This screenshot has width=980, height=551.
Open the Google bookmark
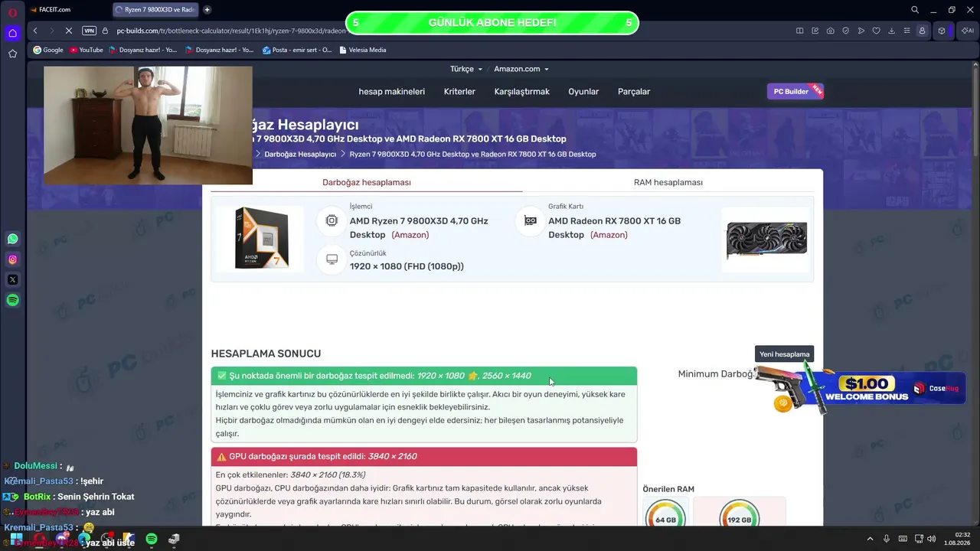click(x=47, y=50)
